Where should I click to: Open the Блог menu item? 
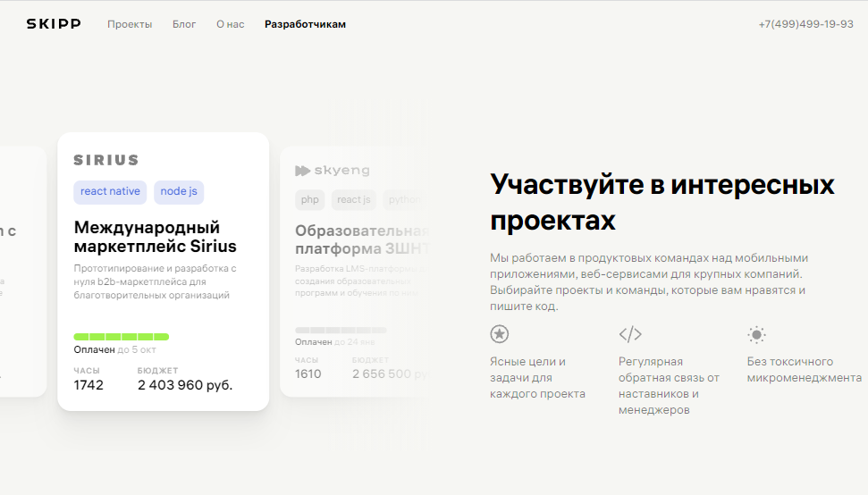pyautogui.click(x=184, y=24)
